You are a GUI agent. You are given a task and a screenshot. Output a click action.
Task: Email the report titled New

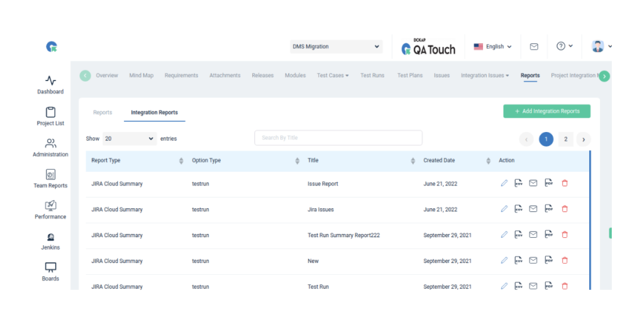click(x=533, y=260)
